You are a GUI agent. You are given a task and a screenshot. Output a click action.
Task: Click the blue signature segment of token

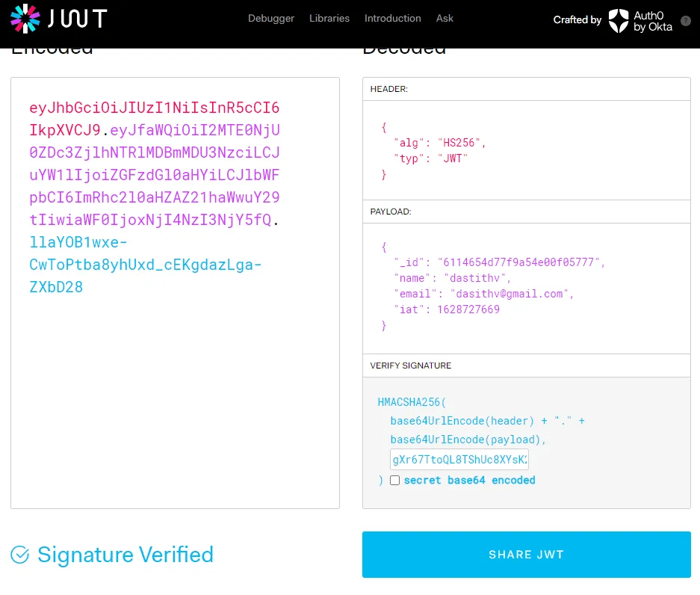coord(146,265)
